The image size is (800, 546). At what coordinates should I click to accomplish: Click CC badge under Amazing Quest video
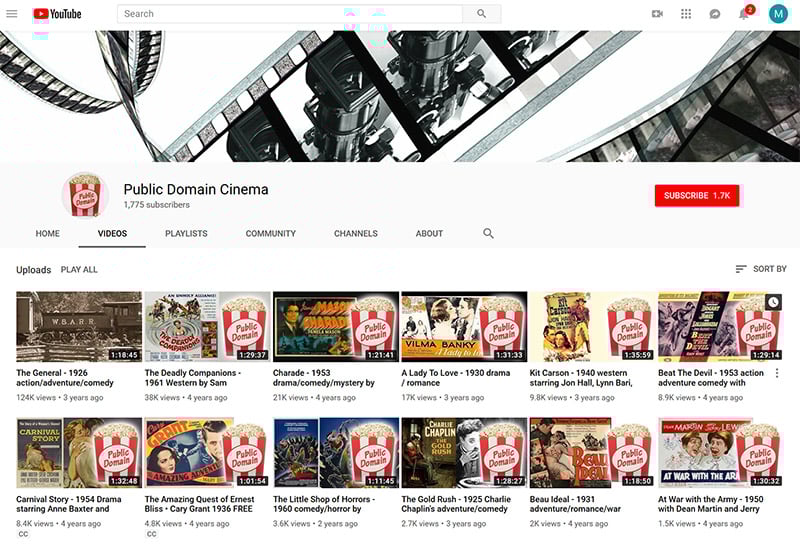[x=152, y=534]
